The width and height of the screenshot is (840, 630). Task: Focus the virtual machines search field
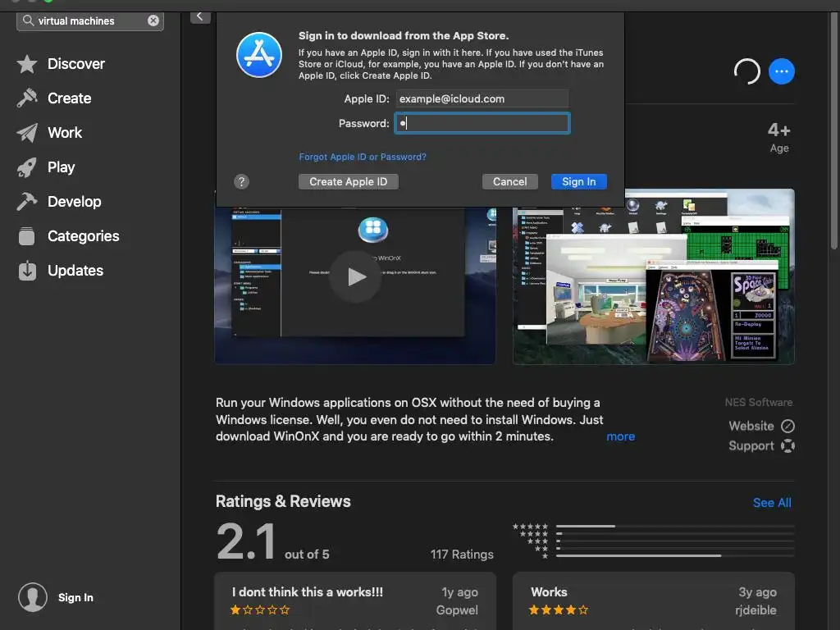90,21
